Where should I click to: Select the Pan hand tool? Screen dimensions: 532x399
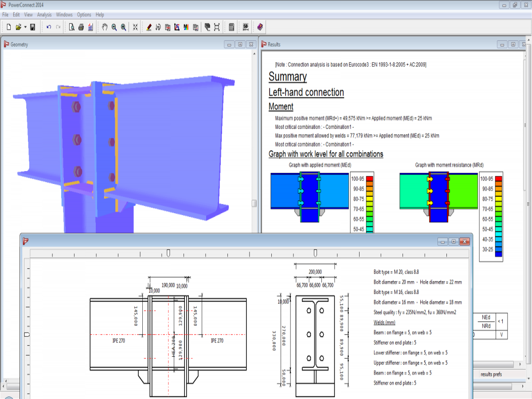[x=105, y=27]
